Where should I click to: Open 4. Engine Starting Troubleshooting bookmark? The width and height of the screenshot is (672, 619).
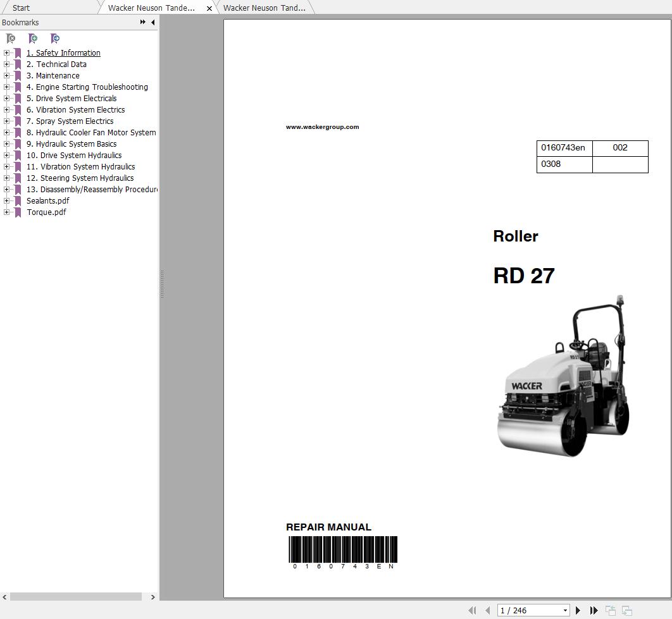pos(87,87)
